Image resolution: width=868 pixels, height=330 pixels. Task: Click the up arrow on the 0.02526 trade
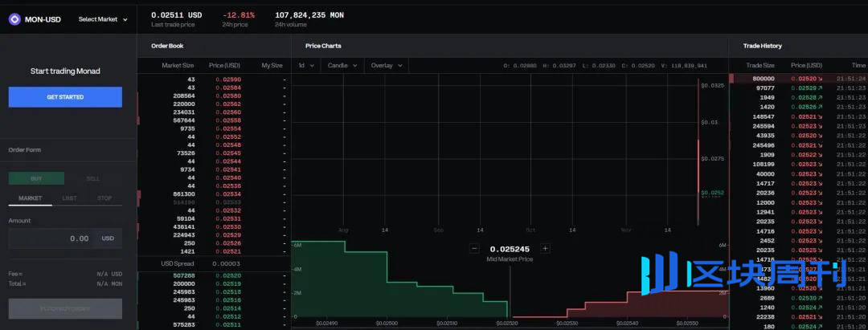point(821,107)
